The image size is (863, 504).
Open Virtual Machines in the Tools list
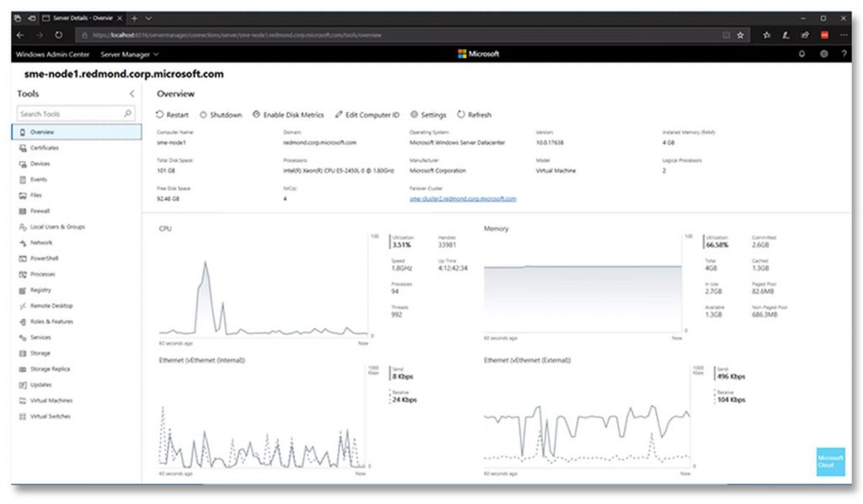click(77, 400)
